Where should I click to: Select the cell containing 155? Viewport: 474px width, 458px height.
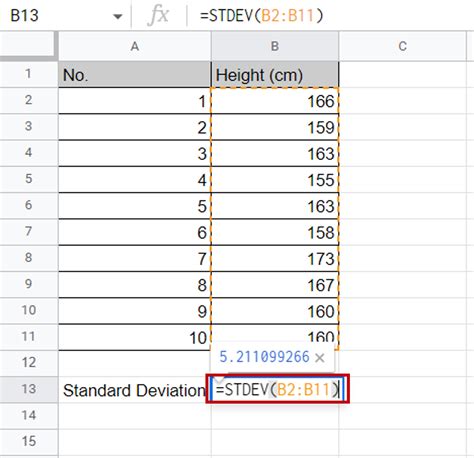(275, 180)
